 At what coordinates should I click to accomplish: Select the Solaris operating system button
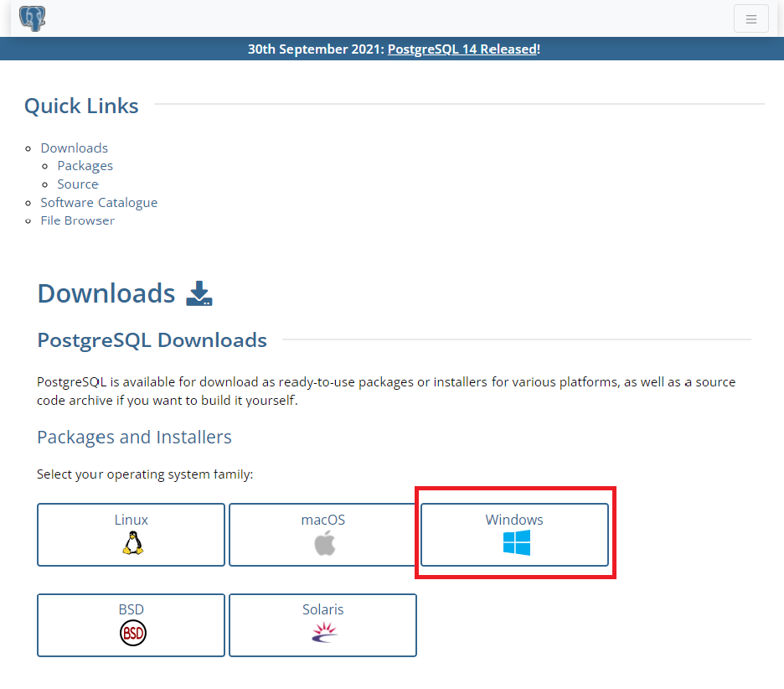pyautogui.click(x=323, y=625)
